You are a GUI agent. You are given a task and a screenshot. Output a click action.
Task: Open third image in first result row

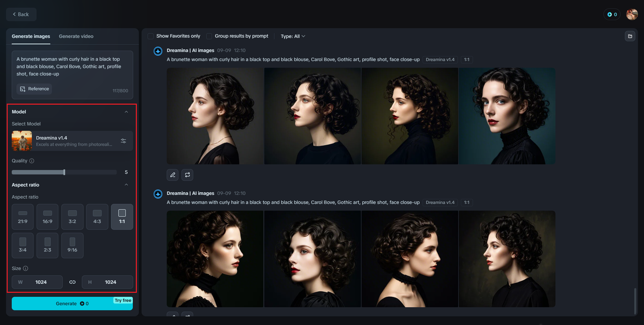click(x=410, y=116)
